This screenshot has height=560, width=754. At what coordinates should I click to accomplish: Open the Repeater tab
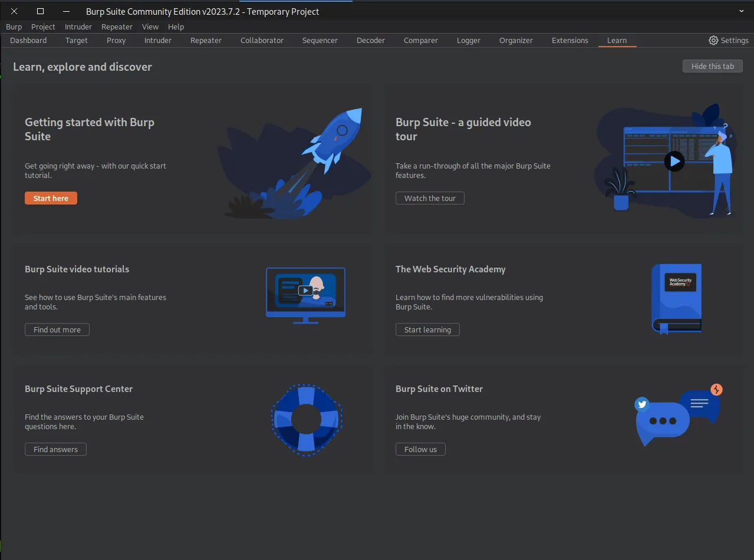pos(206,41)
